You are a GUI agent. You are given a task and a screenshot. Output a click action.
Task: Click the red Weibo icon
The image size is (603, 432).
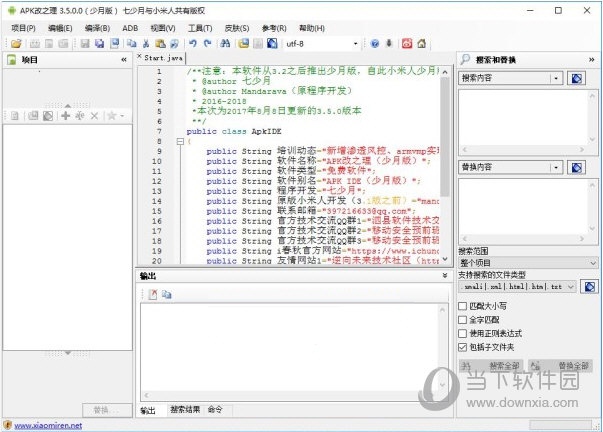point(407,43)
